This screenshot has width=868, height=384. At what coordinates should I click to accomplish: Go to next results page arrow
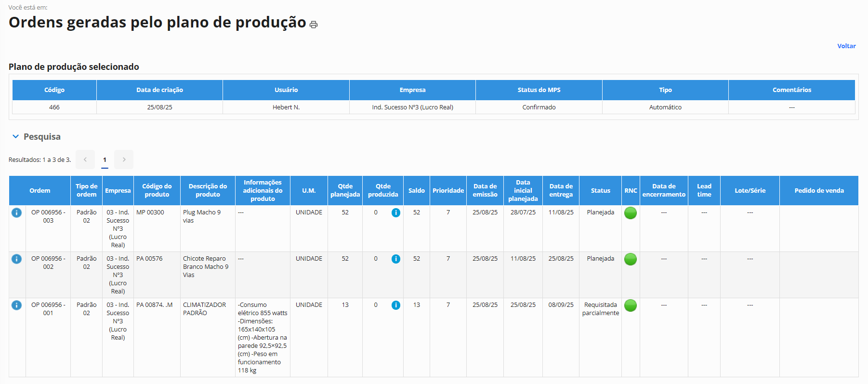[124, 159]
